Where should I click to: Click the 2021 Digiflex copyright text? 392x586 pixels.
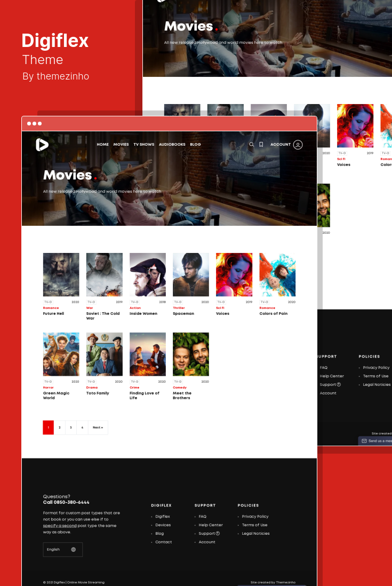coord(74,582)
